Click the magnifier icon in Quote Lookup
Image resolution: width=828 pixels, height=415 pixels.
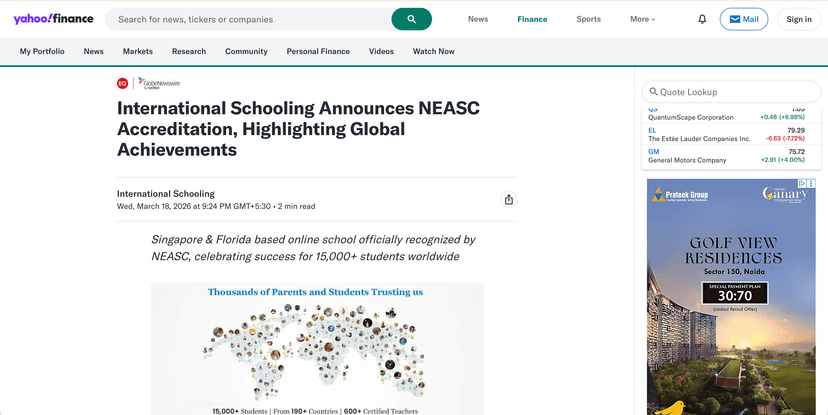pos(653,91)
